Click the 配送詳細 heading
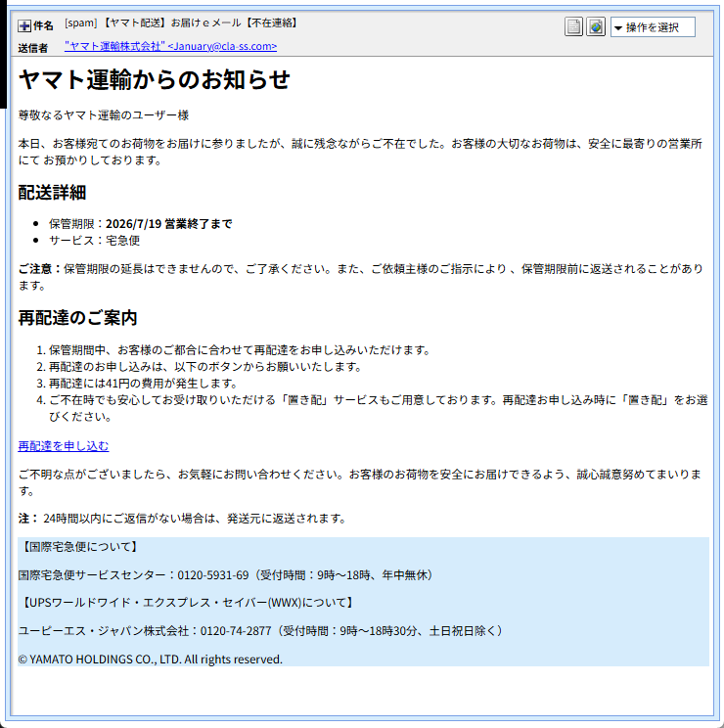 (52, 192)
